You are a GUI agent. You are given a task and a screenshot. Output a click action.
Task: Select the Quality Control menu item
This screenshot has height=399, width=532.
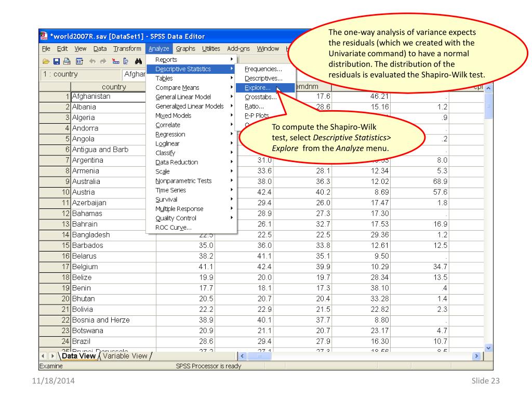click(x=191, y=218)
